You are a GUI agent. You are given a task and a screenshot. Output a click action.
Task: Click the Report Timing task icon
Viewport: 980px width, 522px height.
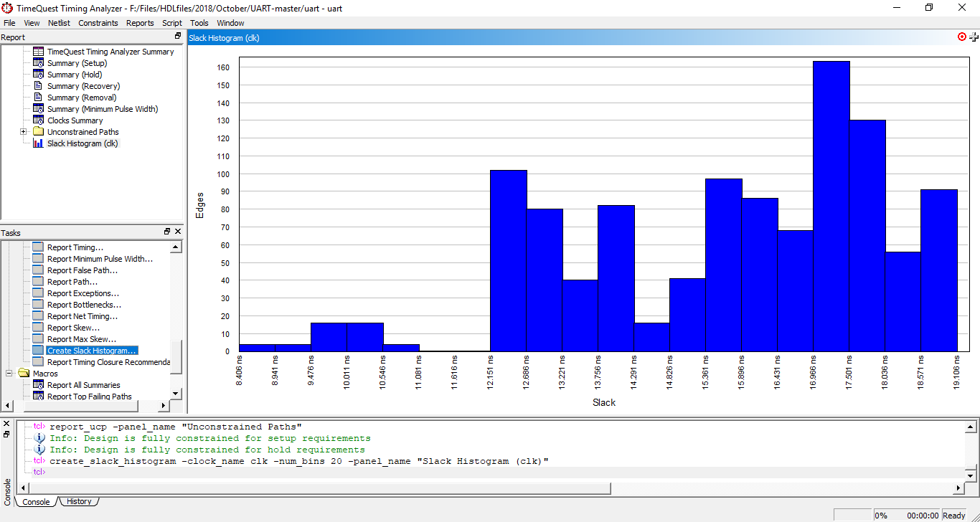[38, 247]
